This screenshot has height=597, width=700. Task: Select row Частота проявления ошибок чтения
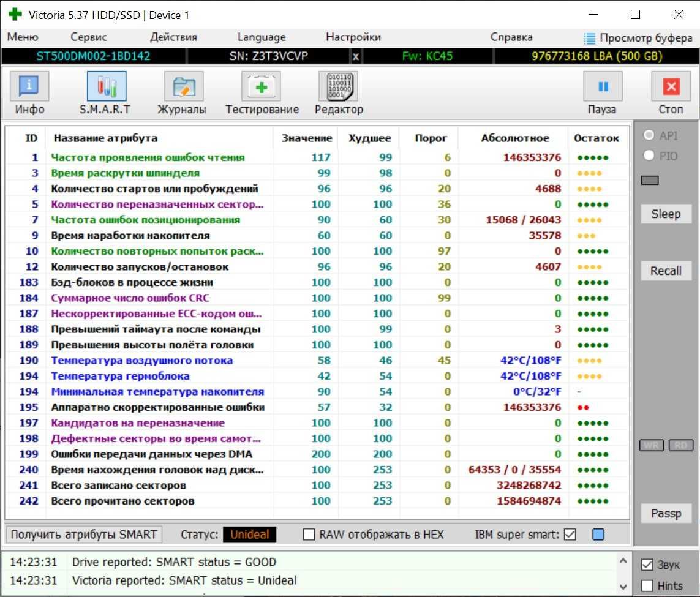click(x=317, y=157)
